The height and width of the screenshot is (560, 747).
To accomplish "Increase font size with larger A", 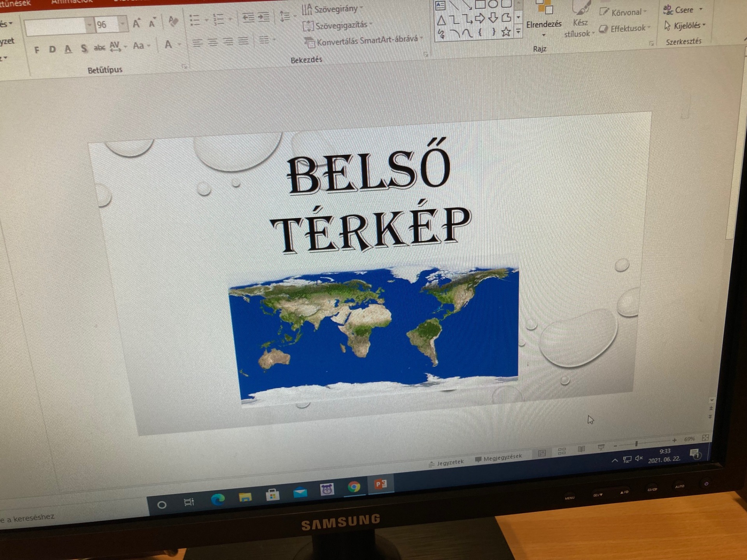I will coord(136,24).
